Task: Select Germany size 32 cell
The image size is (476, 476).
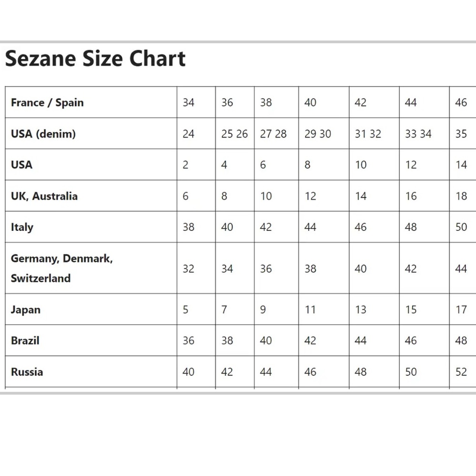Action: [x=188, y=269]
